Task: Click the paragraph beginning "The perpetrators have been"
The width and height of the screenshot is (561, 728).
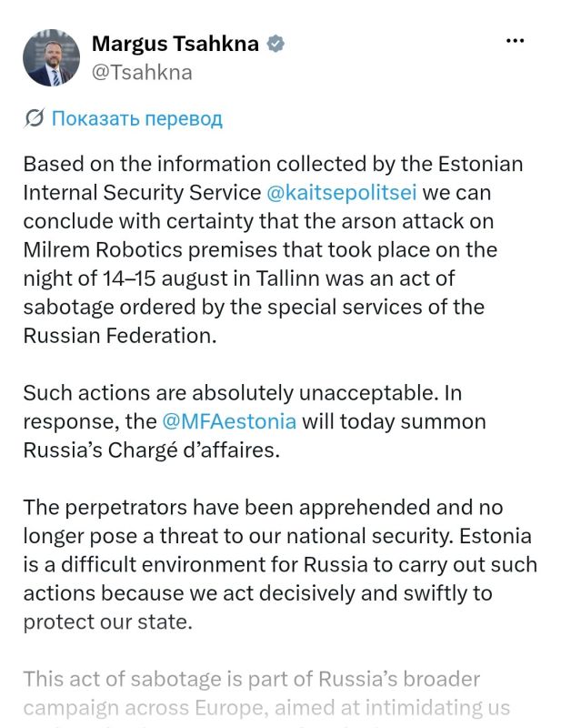Action: [x=280, y=564]
